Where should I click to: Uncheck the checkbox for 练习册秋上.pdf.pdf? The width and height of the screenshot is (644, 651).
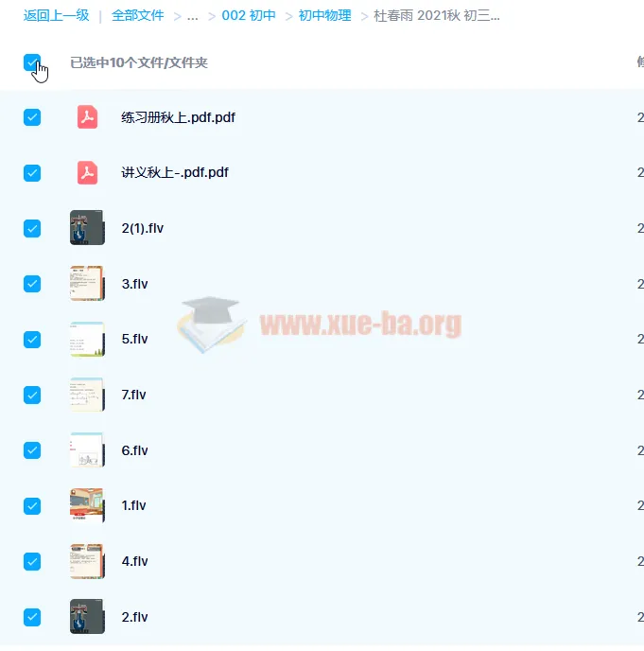pos(32,117)
